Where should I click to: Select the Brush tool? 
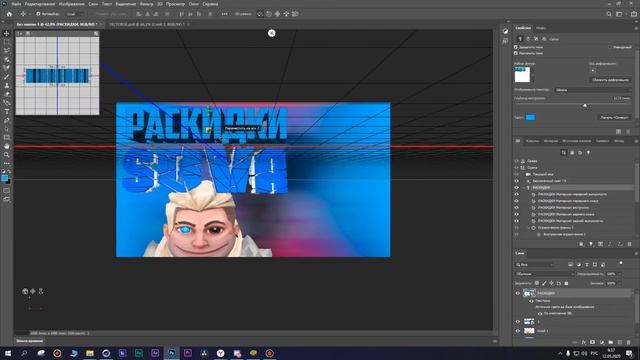click(x=7, y=77)
